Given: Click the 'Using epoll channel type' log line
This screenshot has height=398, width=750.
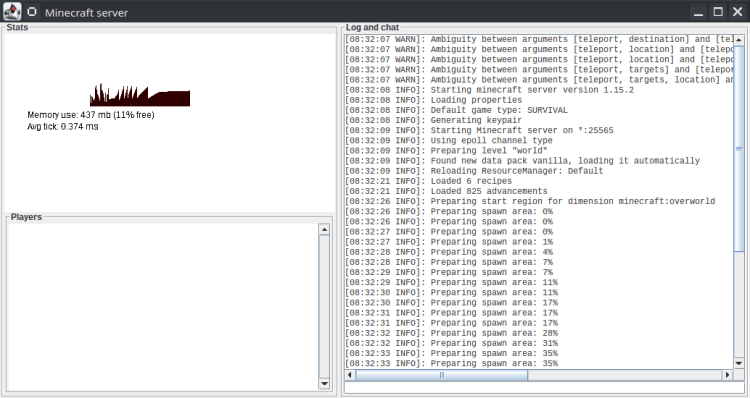Looking at the screenshot, I should pos(449,140).
